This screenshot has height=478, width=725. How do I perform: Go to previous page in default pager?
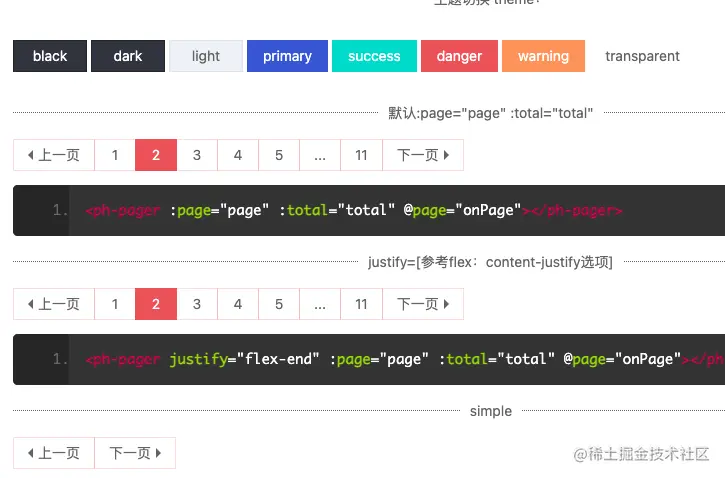54,155
